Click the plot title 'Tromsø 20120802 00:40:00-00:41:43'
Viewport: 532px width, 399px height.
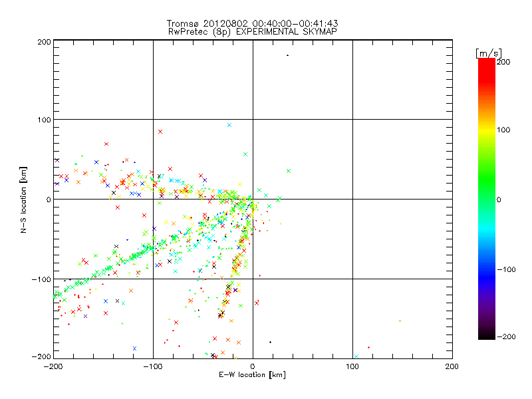(253, 23)
